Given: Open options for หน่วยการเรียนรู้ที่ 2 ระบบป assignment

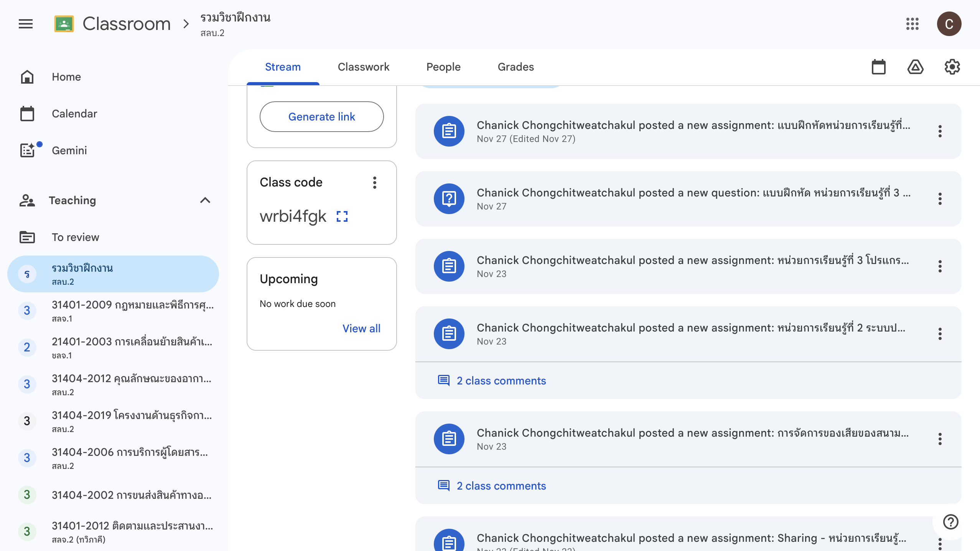Looking at the screenshot, I should (940, 334).
